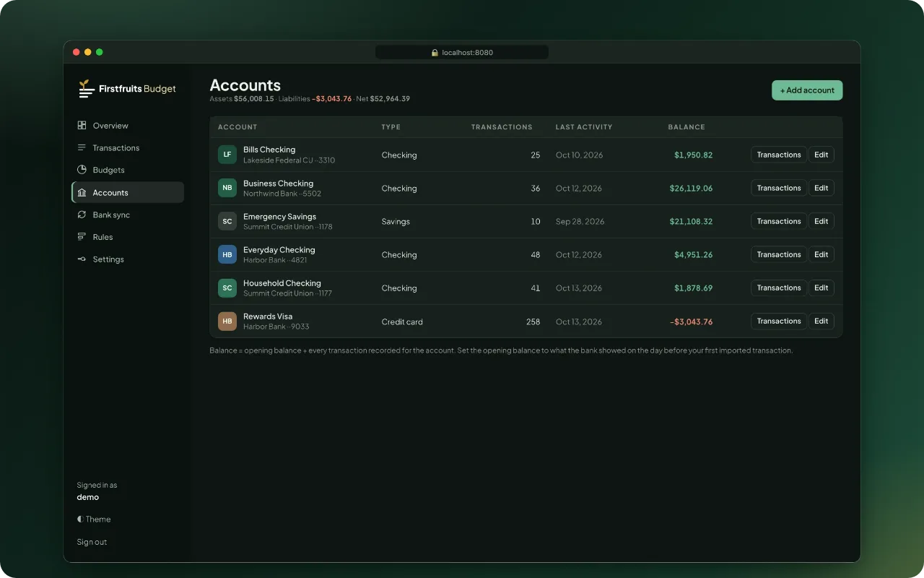Open the Rules page
The width and height of the screenshot is (924, 578).
[128, 237]
